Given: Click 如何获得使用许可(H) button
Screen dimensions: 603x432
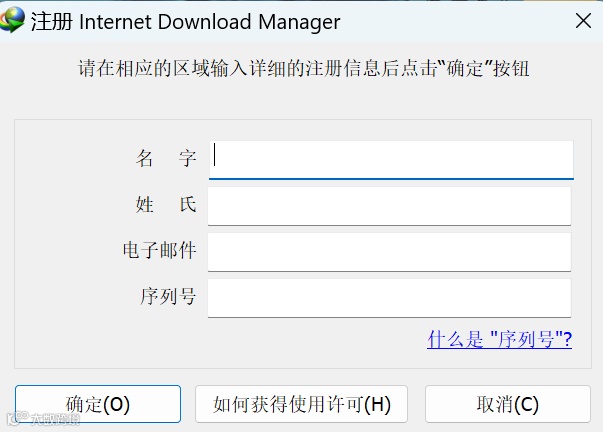Looking at the screenshot, I should tap(302, 404).
